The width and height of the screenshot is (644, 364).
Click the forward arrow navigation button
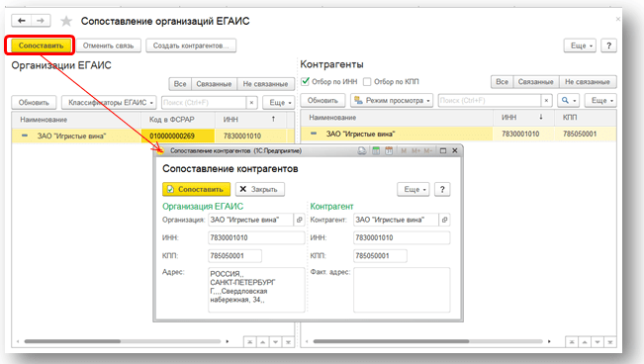pyautogui.click(x=41, y=21)
